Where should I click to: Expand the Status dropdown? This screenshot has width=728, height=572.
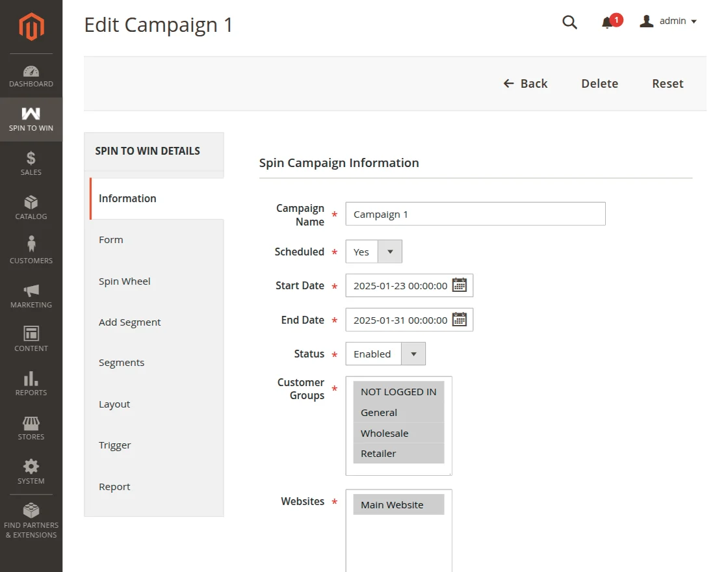pos(413,354)
